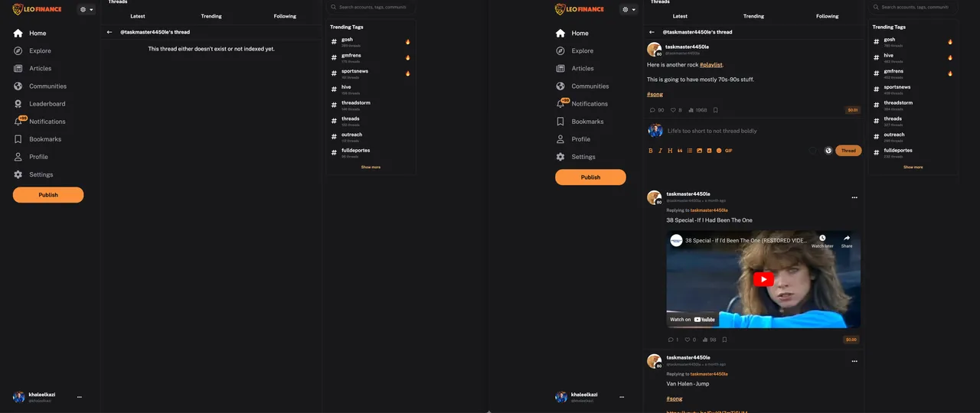Bookmark the rock playlist post
Screen dimensions: 980x413
point(716,110)
